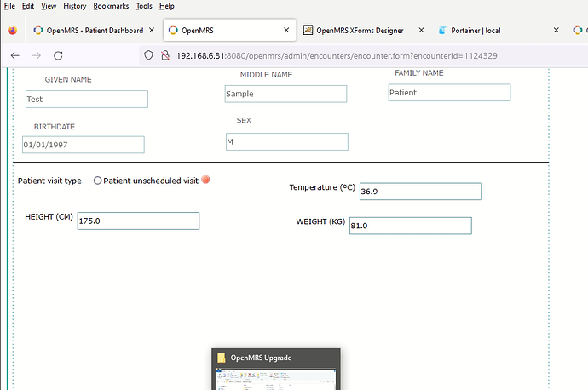The image size is (588, 390).
Task: Click the URL address bar
Action: [358, 55]
